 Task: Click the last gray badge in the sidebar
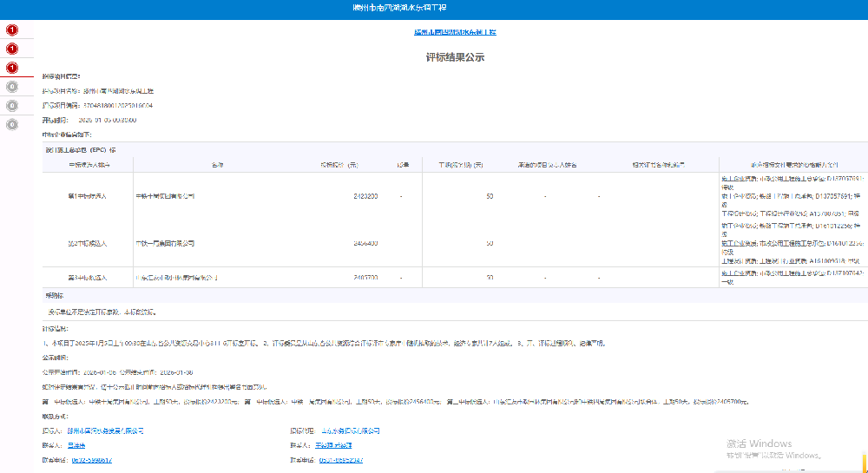(12, 125)
